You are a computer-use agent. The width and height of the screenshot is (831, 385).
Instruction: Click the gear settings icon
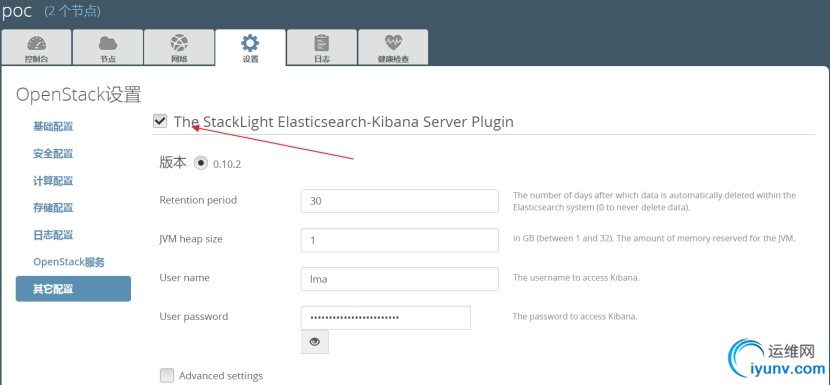pos(250,43)
